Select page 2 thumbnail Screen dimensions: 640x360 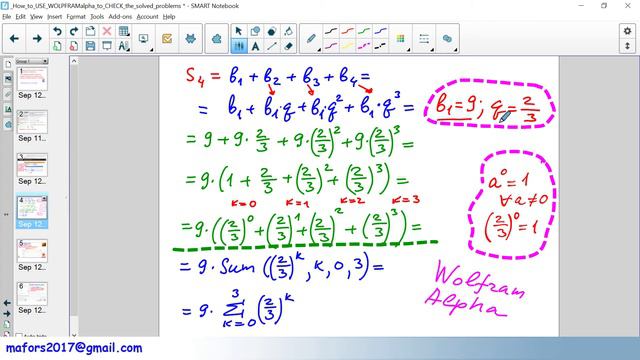coord(32,122)
